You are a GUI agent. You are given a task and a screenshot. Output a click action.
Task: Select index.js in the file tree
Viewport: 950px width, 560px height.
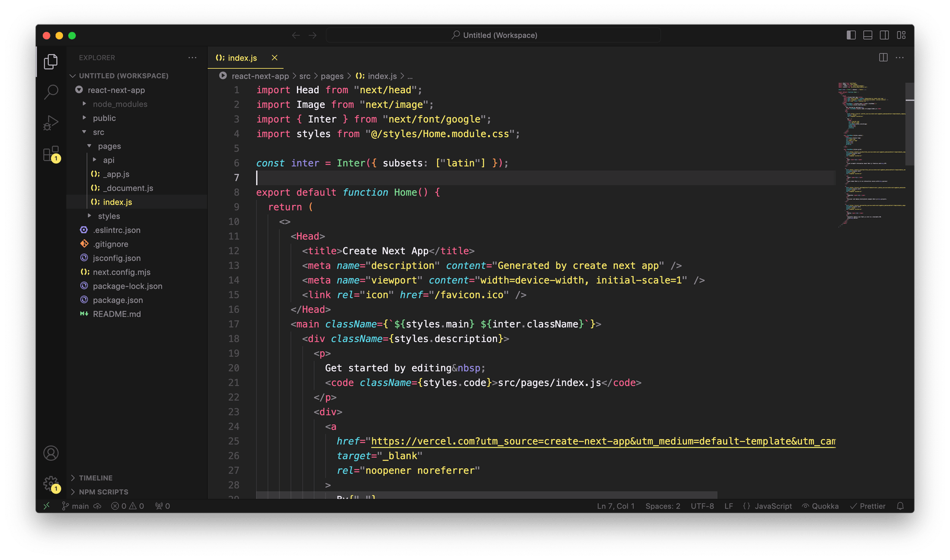[118, 202]
